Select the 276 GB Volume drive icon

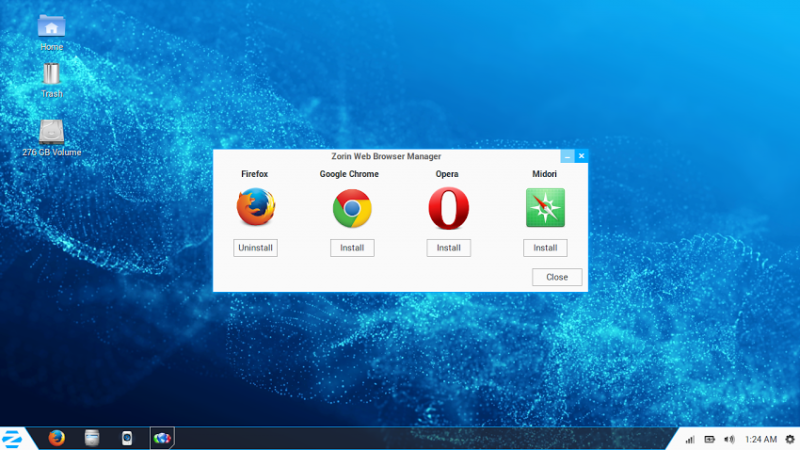tap(52, 138)
